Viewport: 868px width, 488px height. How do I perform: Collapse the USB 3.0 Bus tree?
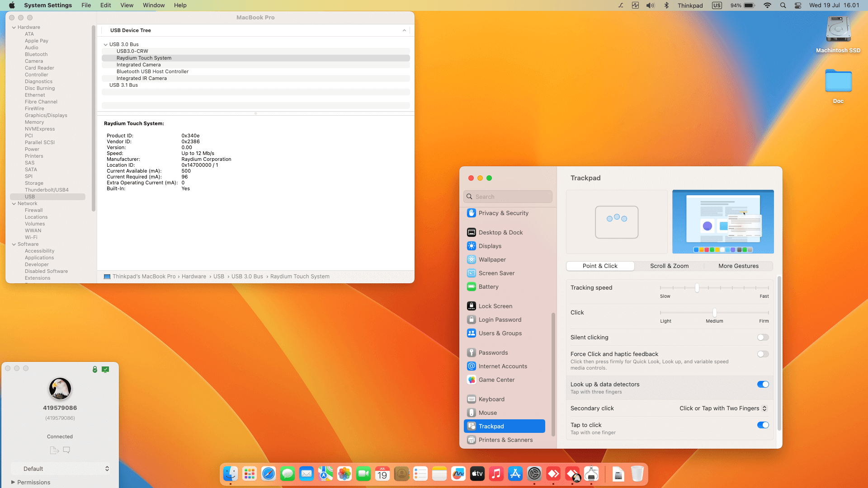(106, 44)
